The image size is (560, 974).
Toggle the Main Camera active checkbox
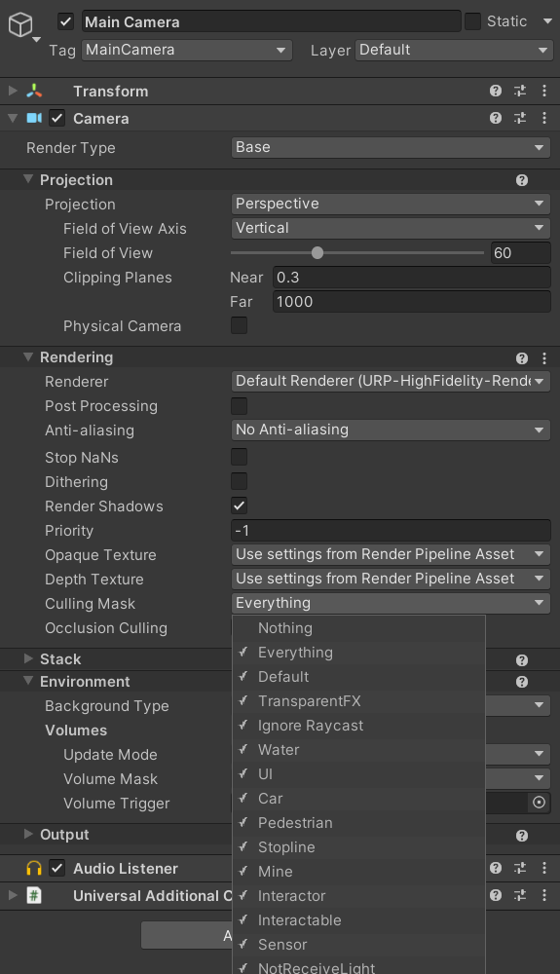click(x=66, y=21)
